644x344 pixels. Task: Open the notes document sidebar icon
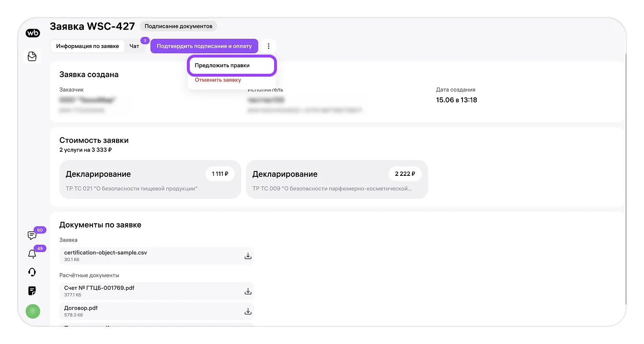pos(32,291)
